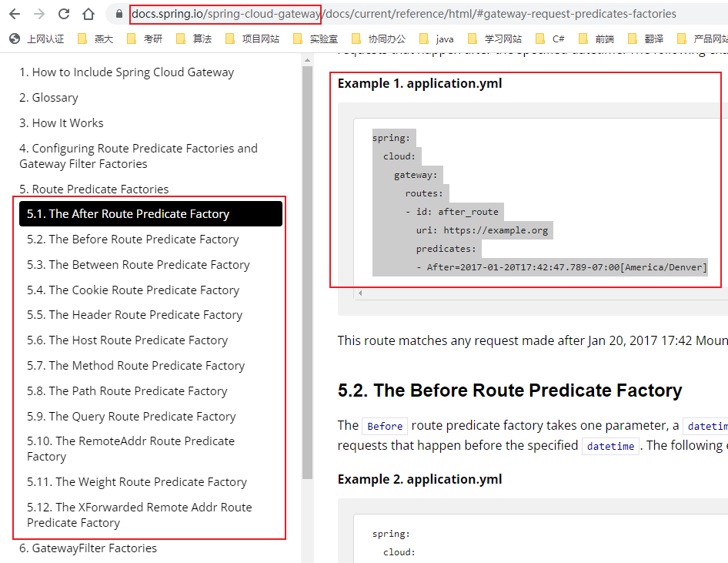Open the 产品网站 bookmark folder
The width and height of the screenshot is (728, 563).
click(x=702, y=39)
